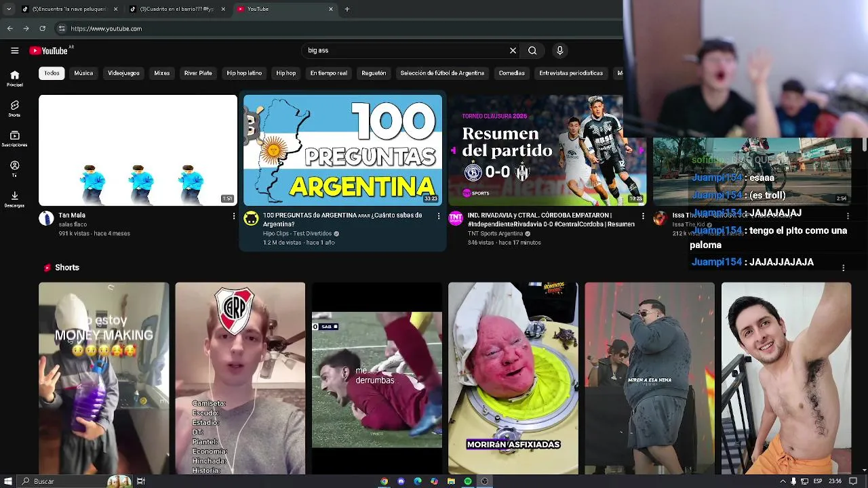This screenshot has width=868, height=488.
Task: Open more options for 100 PREGUNTAS video
Action: [x=439, y=216]
